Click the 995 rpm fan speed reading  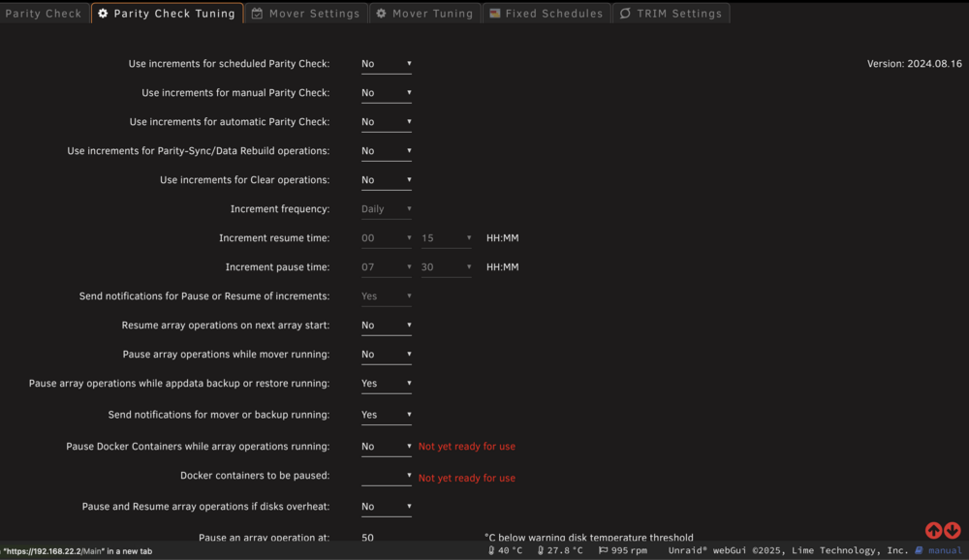click(629, 550)
